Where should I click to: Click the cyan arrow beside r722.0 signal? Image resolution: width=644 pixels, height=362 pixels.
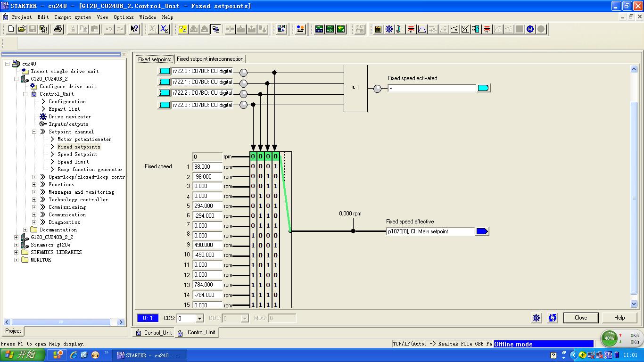point(164,71)
